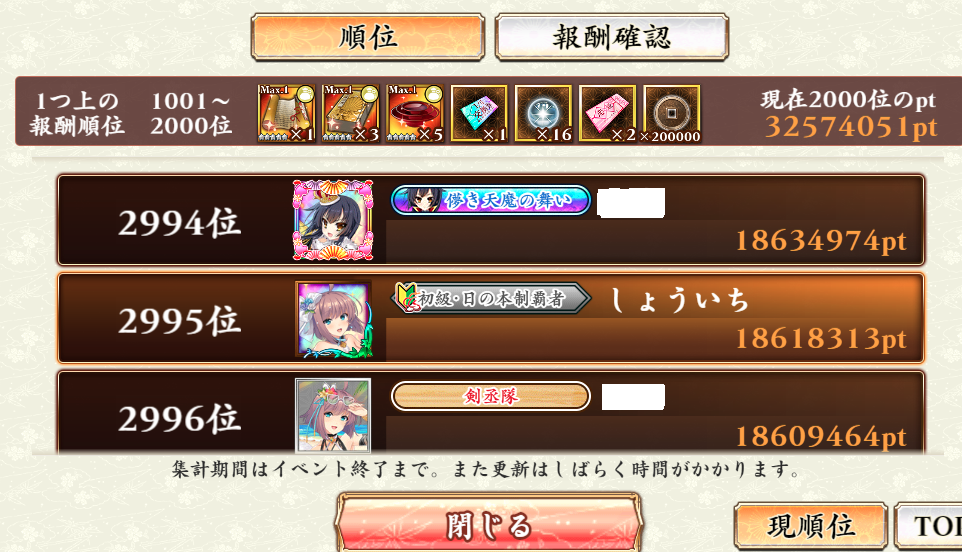
Task: Click the coin reward icon ×200000
Action: tap(672, 113)
